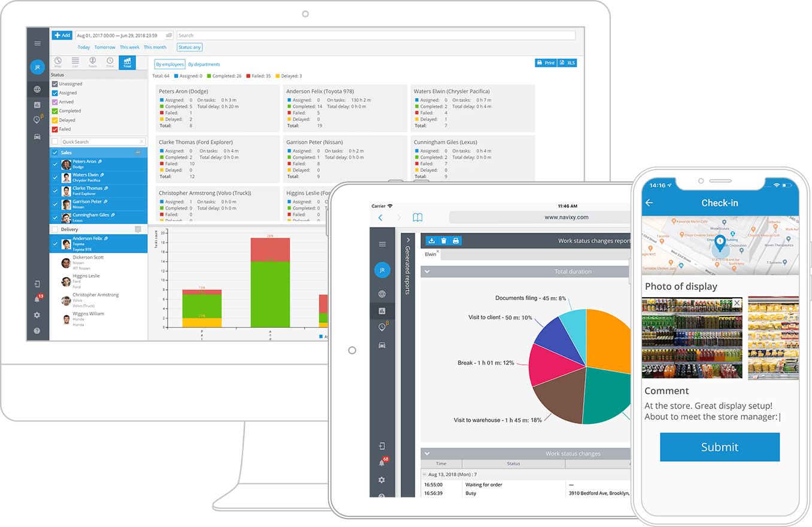
Task: Download the work status report
Action: pyautogui.click(x=432, y=241)
